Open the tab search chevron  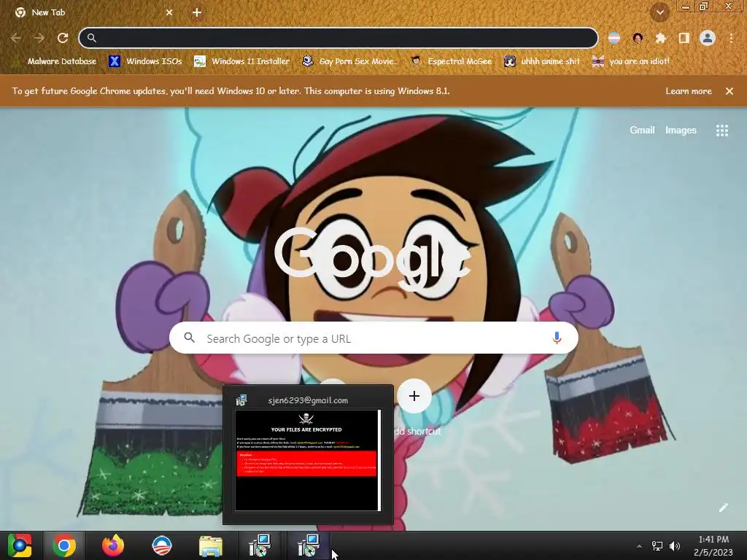pyautogui.click(x=659, y=12)
